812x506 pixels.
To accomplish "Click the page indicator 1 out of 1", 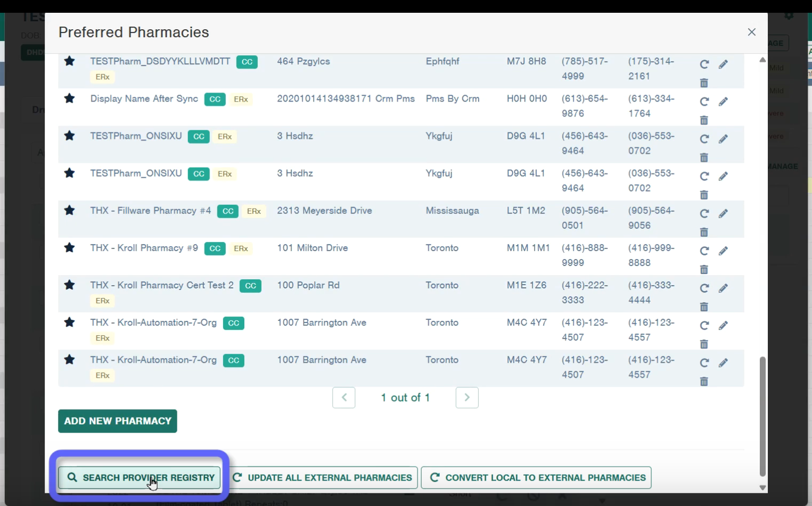I will [x=405, y=397].
